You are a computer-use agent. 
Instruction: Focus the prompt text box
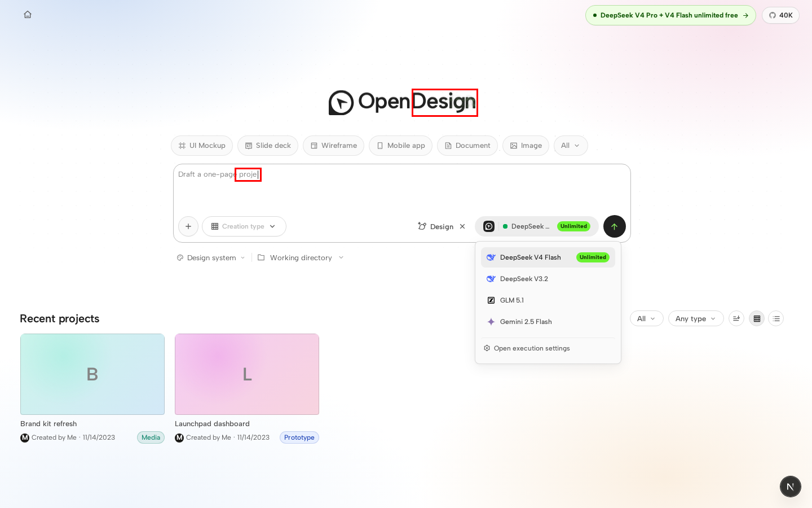(401, 189)
